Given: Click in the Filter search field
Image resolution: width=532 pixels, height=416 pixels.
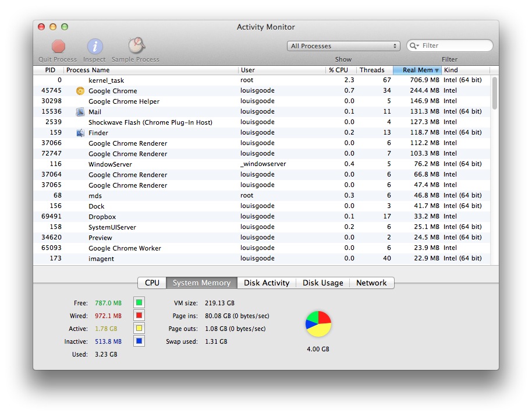Looking at the screenshot, I should click(451, 45).
